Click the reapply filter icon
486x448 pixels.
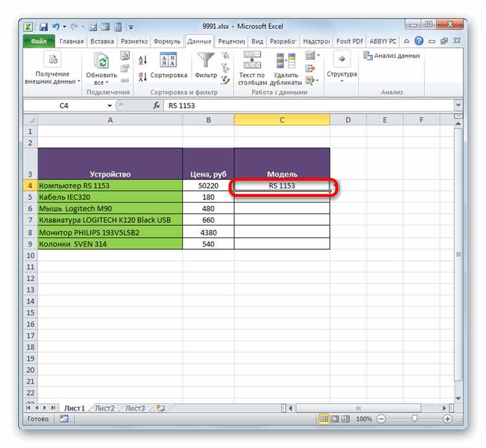pyautogui.click(x=226, y=67)
